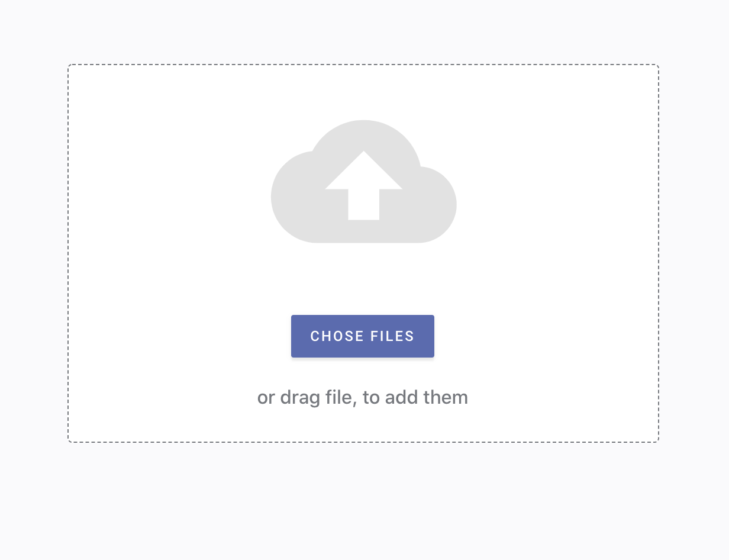This screenshot has width=729, height=560.
Task: Click the white up arrow inside the cloud
Action: point(363,185)
